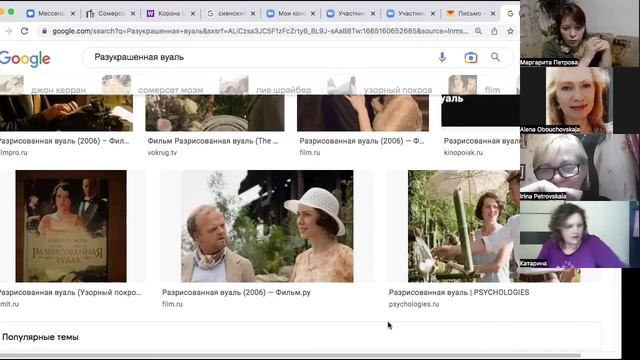Open Фильм Разрисованная вуаль (The ... link
640x360 pixels.
tap(213, 141)
